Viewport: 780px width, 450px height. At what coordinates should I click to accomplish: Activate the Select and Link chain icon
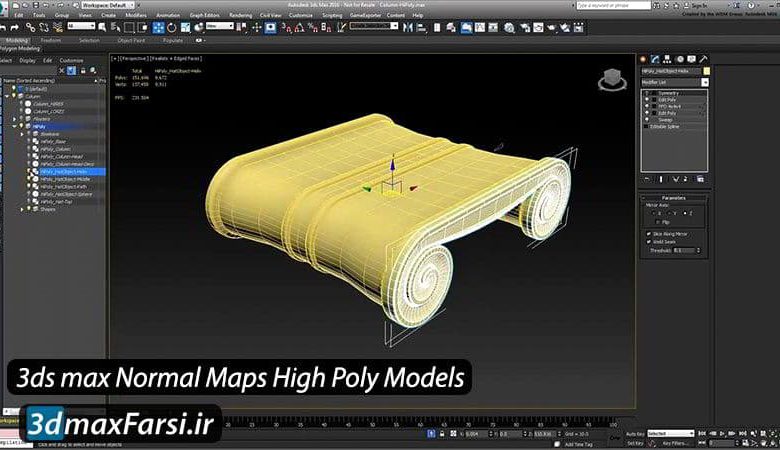(30, 27)
